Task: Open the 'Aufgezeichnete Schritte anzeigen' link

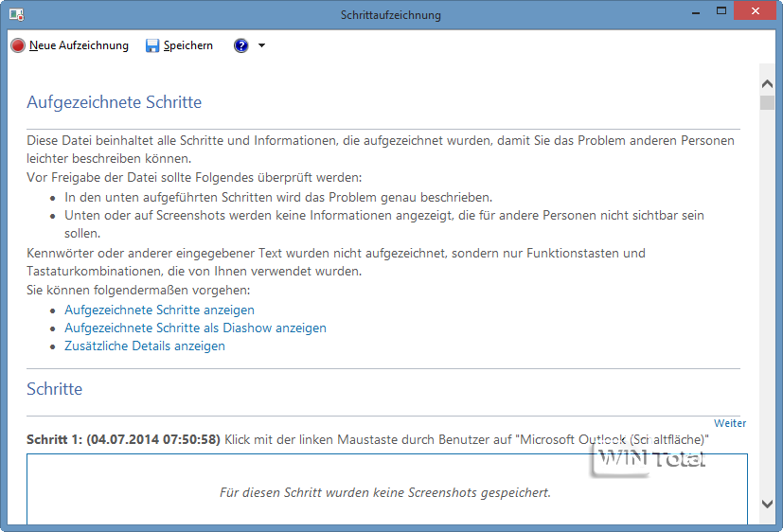Action: click(x=159, y=310)
